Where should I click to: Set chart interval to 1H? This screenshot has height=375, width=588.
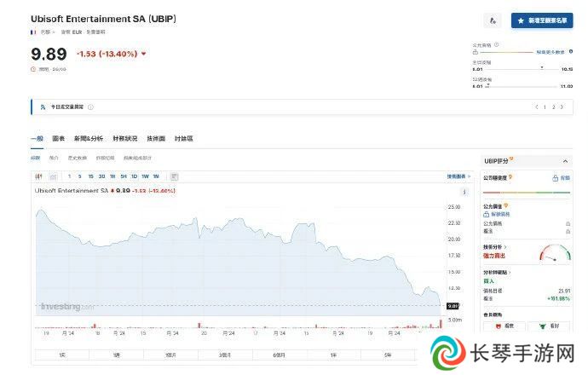[x=112, y=176]
